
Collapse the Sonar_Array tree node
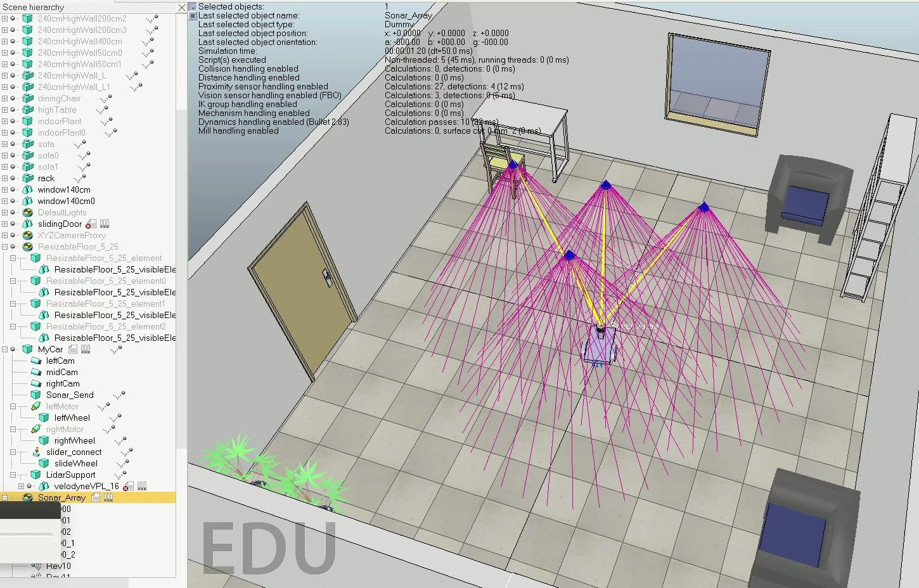(x=5, y=498)
